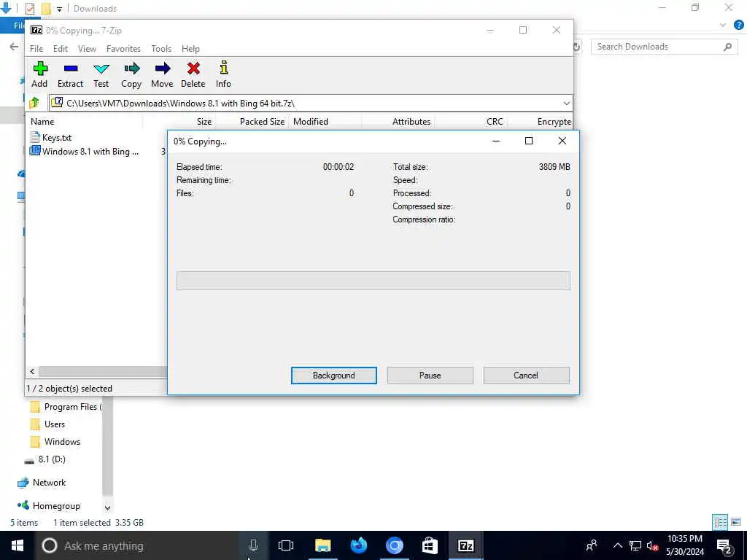Click the network tray icon

tap(635, 545)
